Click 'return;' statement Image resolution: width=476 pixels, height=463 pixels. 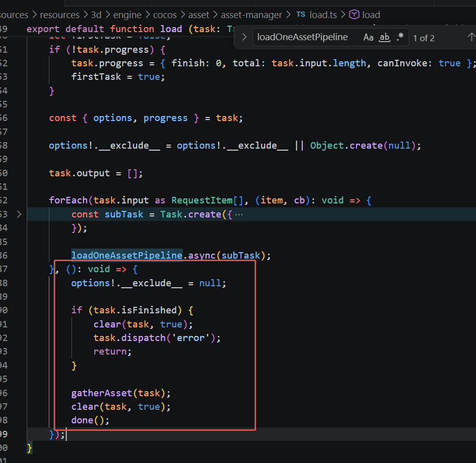(x=112, y=352)
